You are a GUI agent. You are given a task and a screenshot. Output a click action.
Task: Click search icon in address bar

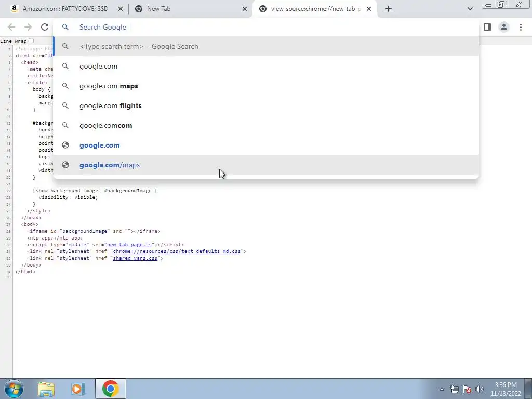65,27
